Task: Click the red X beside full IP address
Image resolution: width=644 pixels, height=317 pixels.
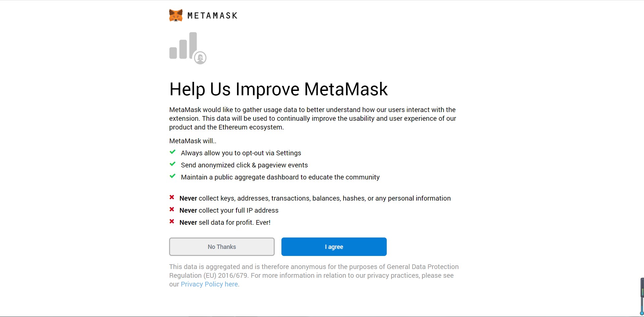Action: (x=172, y=210)
